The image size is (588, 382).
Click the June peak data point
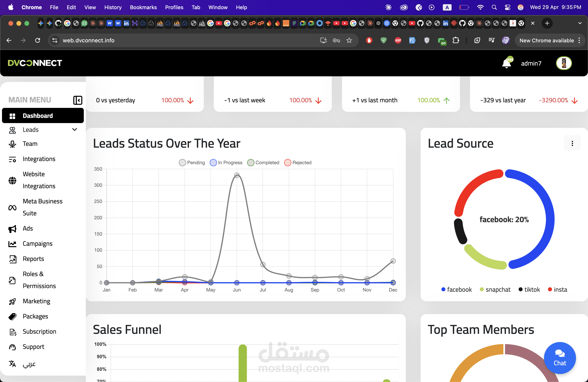tap(237, 175)
